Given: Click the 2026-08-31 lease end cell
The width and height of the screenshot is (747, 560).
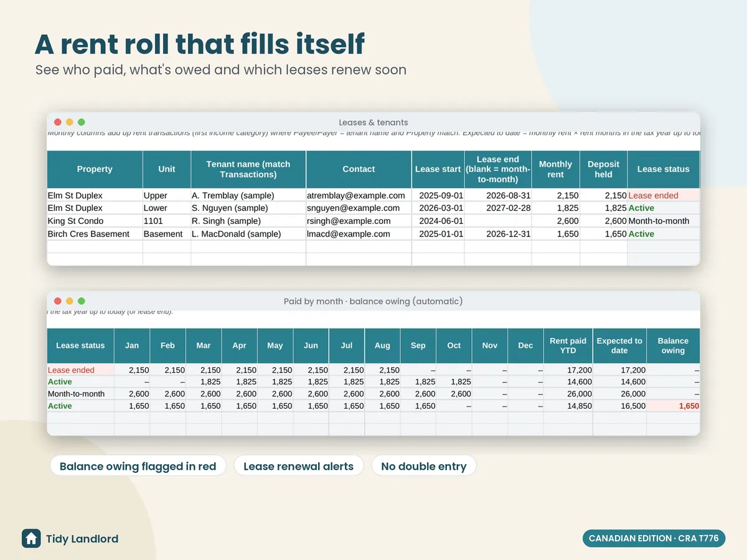Looking at the screenshot, I should 498,195.
